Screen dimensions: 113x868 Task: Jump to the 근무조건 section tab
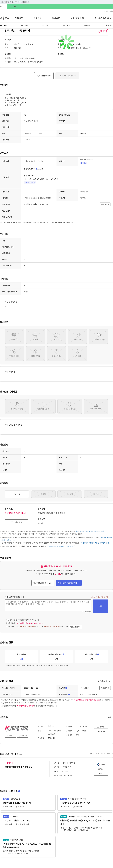(24, 25)
